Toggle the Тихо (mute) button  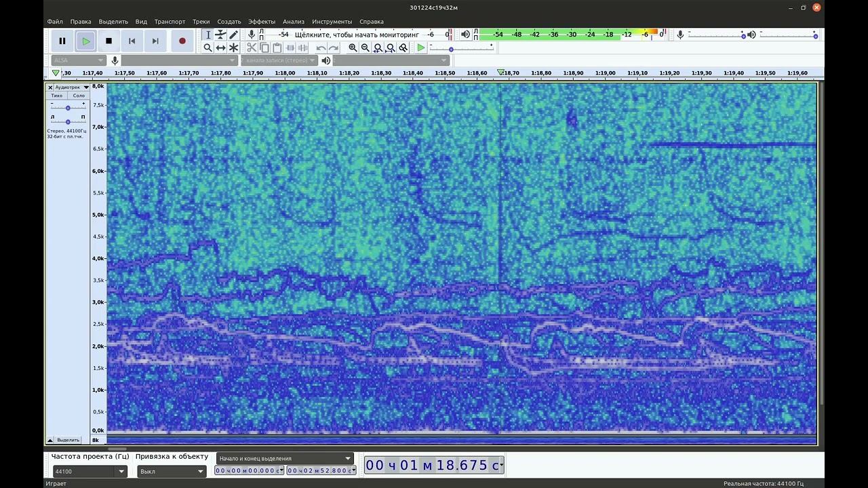click(57, 96)
